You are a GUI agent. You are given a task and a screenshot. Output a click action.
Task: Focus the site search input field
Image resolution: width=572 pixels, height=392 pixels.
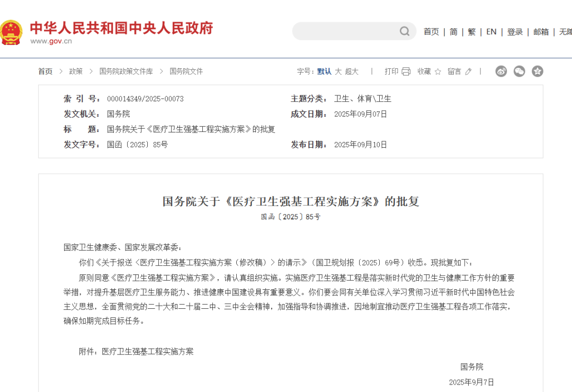(x=344, y=31)
